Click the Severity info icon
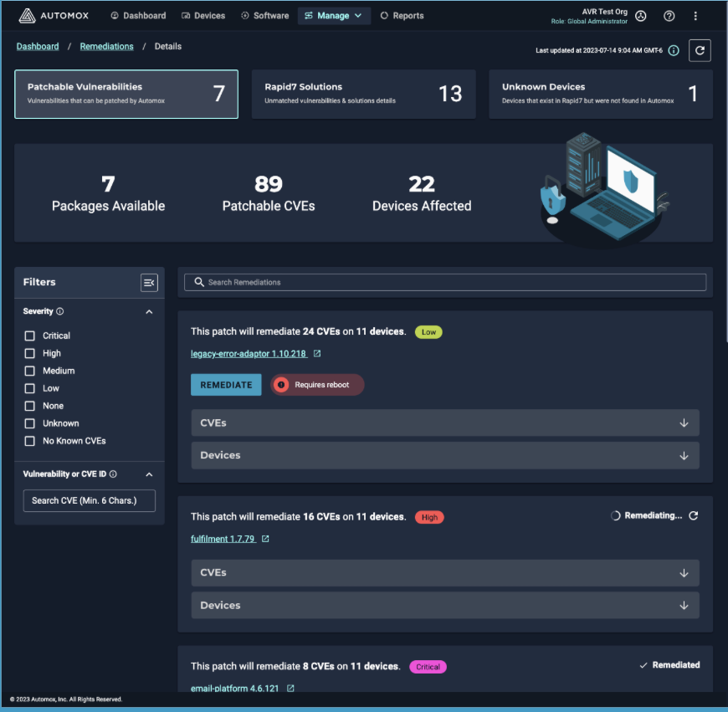 click(60, 311)
